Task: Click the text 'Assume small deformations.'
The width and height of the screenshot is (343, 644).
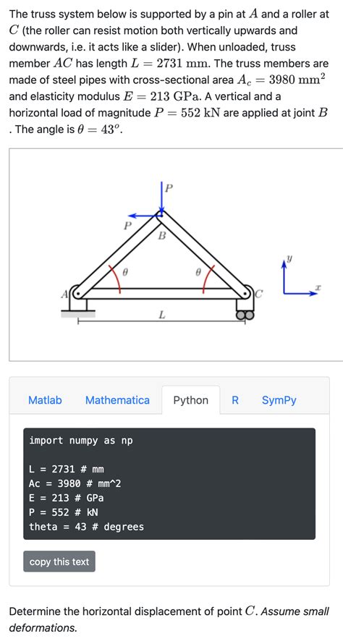Action: point(169,619)
